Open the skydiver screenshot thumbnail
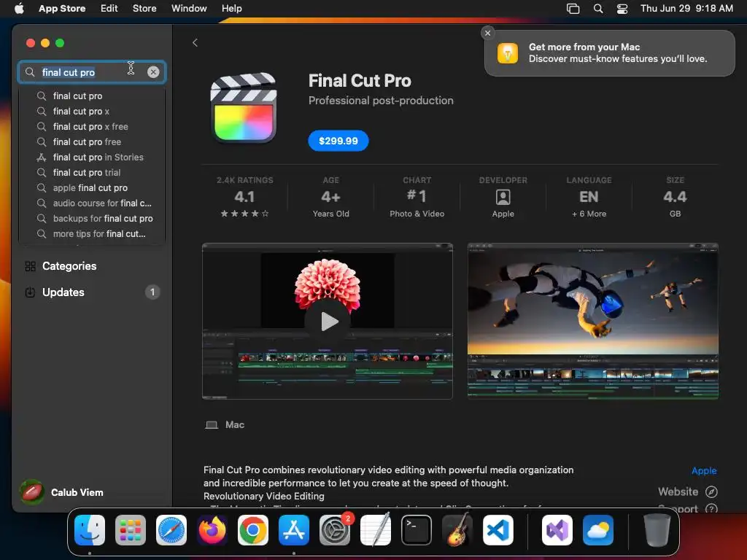The height and width of the screenshot is (560, 747). click(x=592, y=322)
